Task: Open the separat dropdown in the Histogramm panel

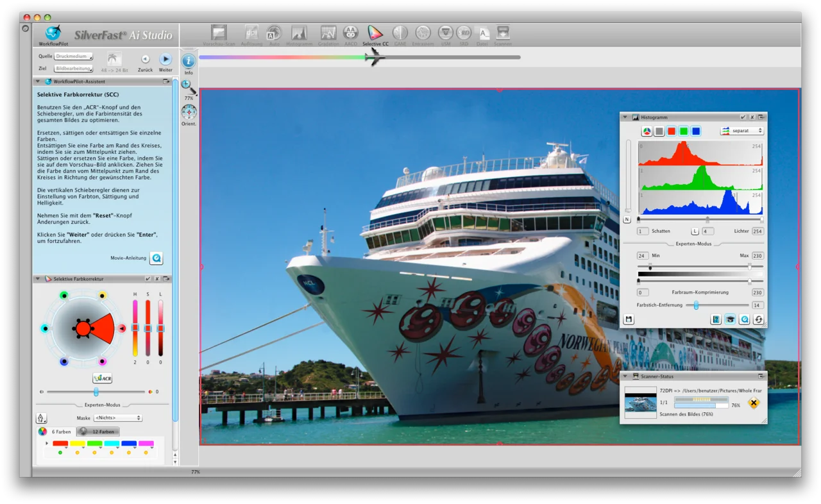Action: coord(741,131)
